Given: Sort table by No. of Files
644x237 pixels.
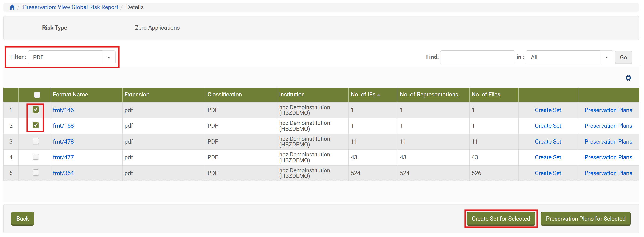Looking at the screenshot, I should point(486,95).
